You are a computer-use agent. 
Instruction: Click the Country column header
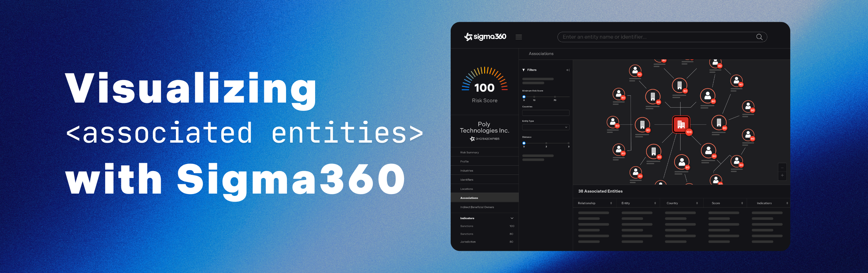pyautogui.click(x=672, y=203)
